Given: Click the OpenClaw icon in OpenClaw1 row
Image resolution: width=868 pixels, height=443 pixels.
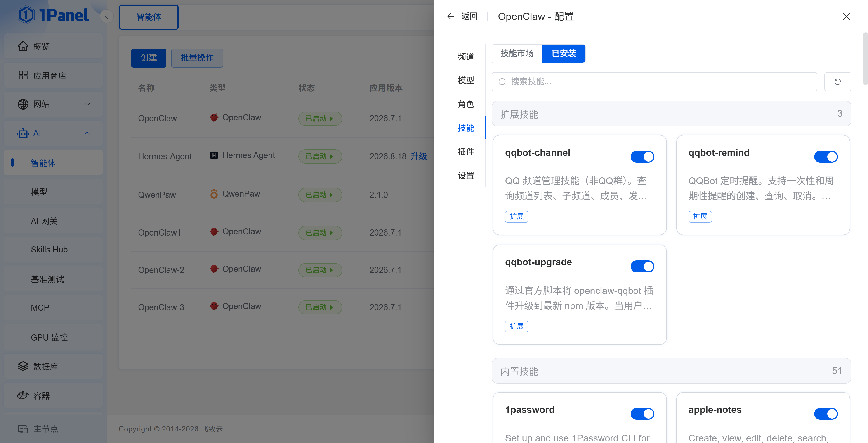Looking at the screenshot, I should [x=214, y=232].
